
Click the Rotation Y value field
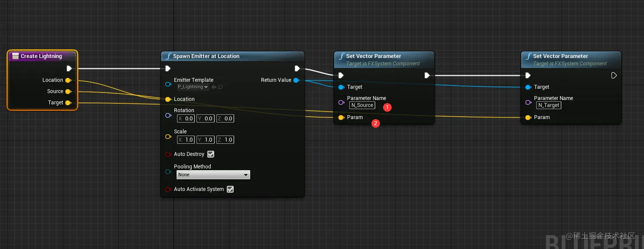[x=205, y=118]
